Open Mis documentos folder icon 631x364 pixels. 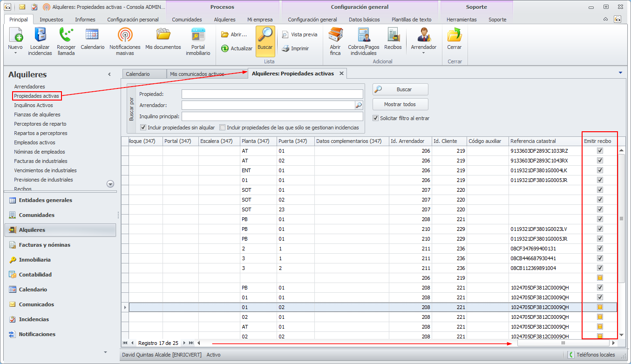[x=163, y=35]
